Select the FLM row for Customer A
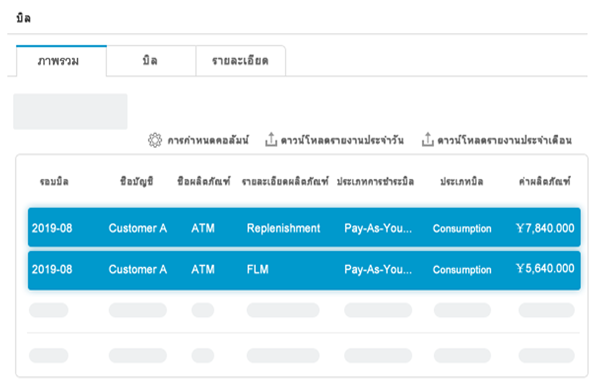Image resolution: width=600 pixels, height=387 pixels. (304, 270)
